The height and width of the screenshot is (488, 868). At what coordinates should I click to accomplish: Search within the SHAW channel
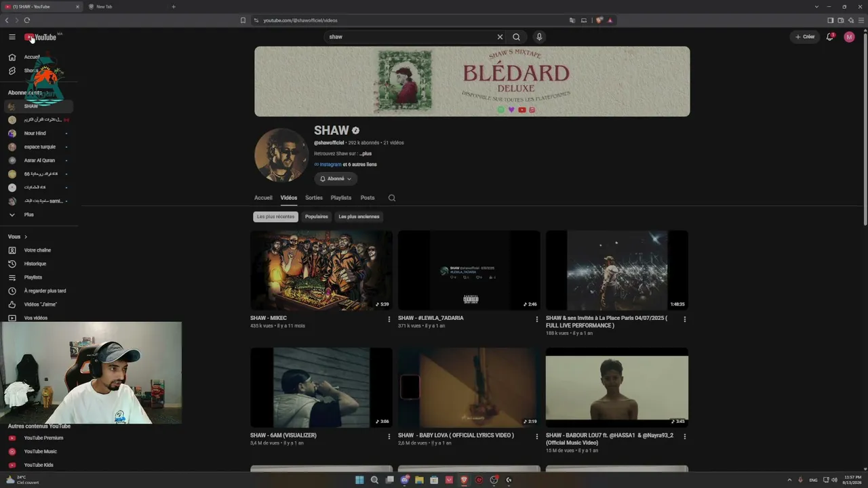[x=392, y=198]
